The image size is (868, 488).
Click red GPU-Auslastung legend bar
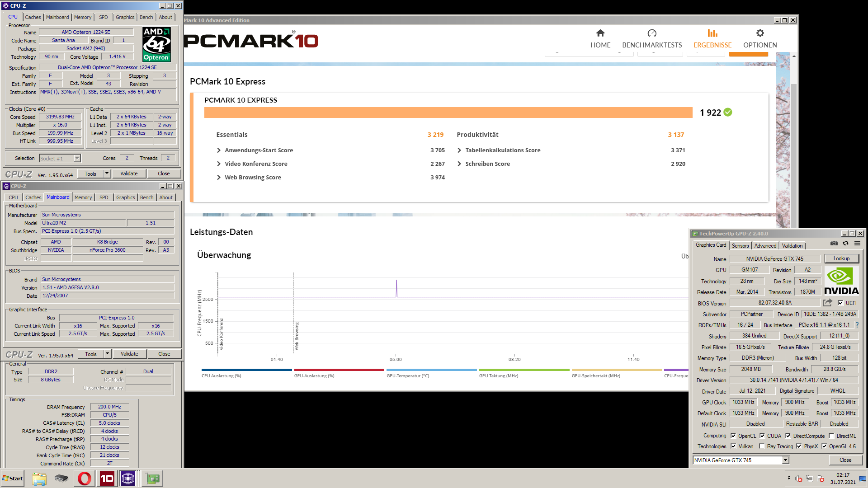339,370
